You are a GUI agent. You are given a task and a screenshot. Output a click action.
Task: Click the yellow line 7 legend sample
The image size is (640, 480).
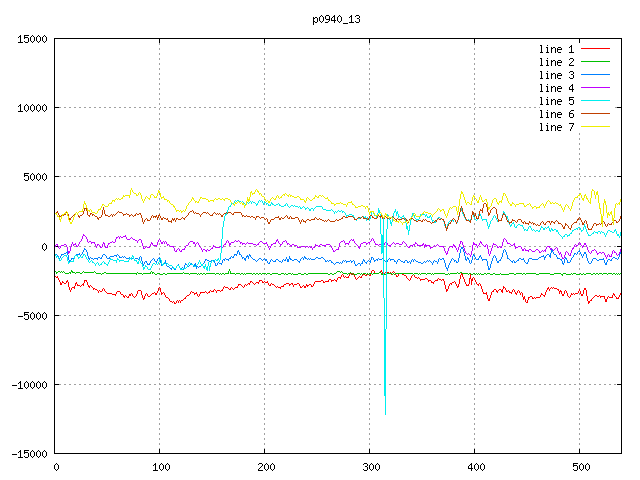[x=596, y=127]
